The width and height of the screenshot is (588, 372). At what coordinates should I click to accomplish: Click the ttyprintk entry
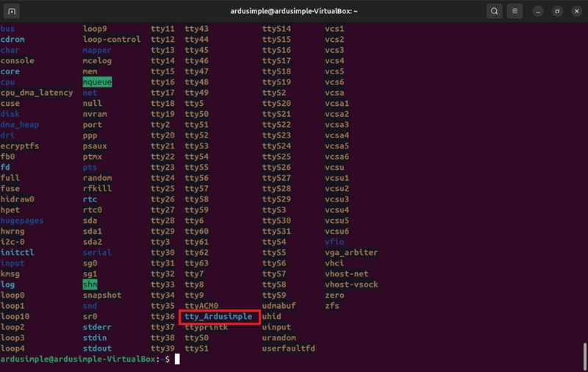click(x=207, y=327)
